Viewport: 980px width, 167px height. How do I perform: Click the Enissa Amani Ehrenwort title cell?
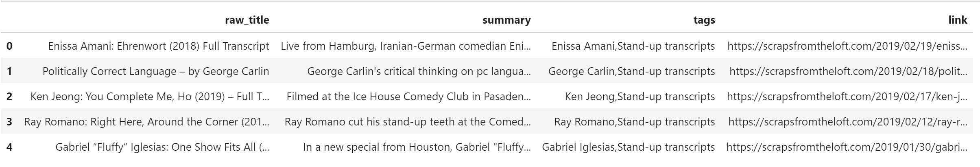pyautogui.click(x=158, y=46)
